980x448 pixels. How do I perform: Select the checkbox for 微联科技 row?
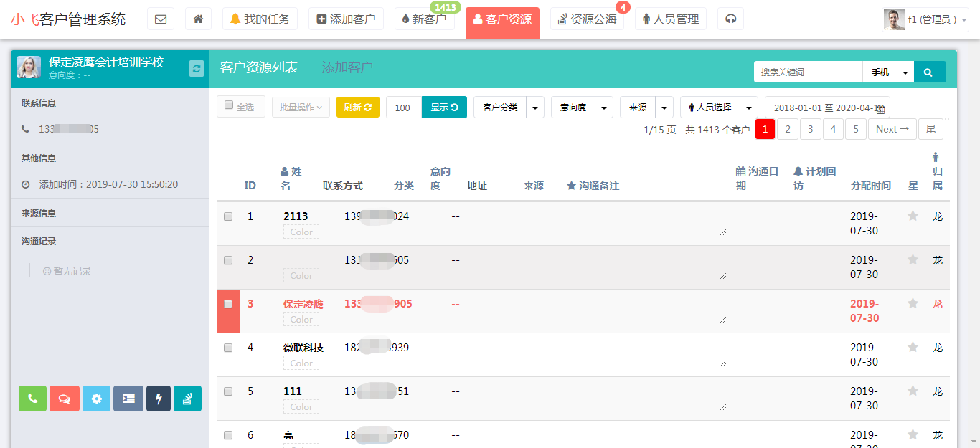click(228, 348)
